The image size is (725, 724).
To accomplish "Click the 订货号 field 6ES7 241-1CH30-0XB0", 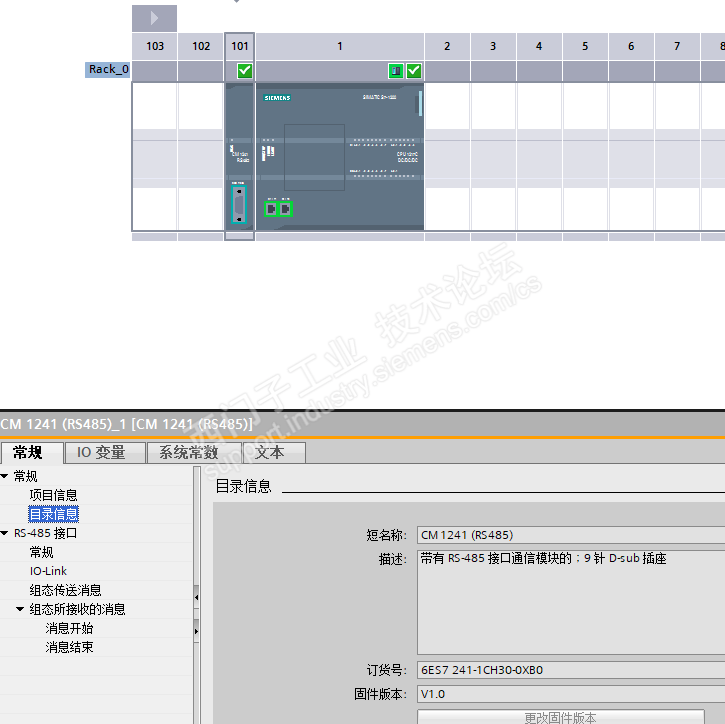I will click(x=571, y=670).
